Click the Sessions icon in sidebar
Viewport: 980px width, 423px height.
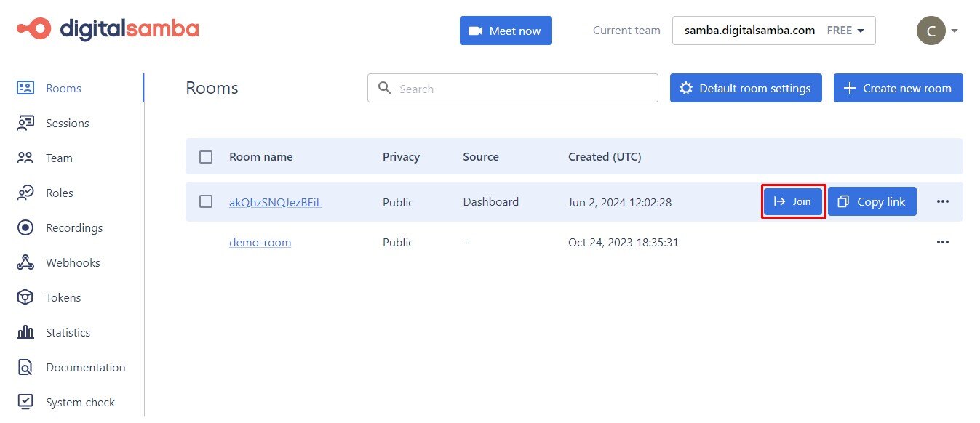25,123
